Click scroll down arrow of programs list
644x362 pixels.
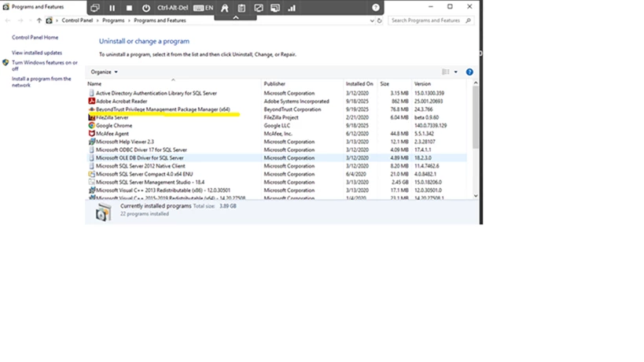476,196
